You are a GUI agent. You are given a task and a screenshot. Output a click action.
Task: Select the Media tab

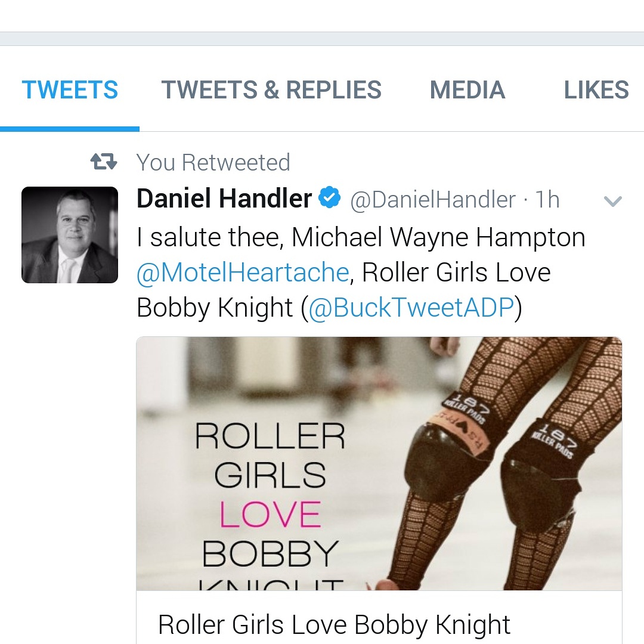[x=467, y=90]
